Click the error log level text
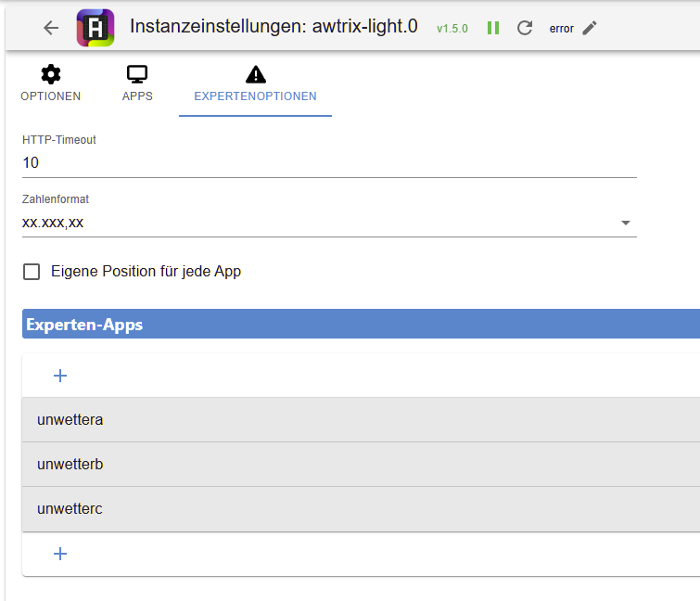The width and height of the screenshot is (700, 601). [561, 29]
